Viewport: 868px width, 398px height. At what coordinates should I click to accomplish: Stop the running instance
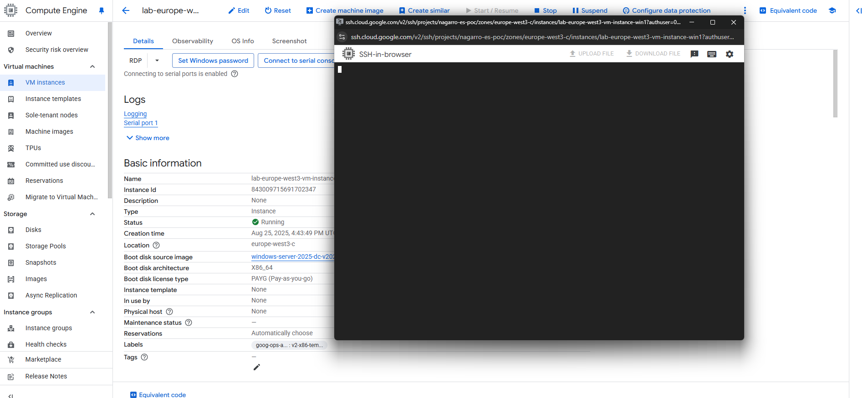coord(545,10)
